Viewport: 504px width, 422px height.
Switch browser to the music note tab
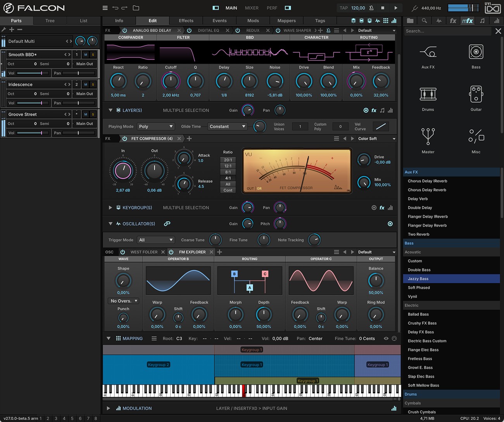482,21
